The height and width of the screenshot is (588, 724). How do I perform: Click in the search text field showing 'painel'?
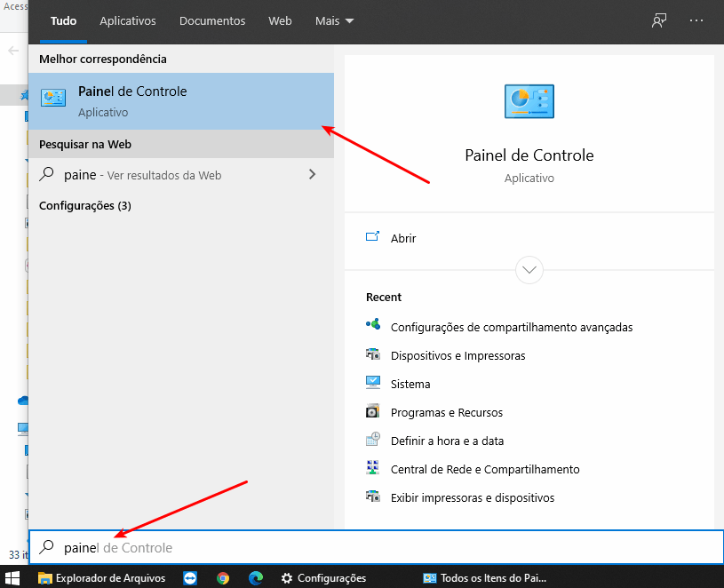coord(377,547)
